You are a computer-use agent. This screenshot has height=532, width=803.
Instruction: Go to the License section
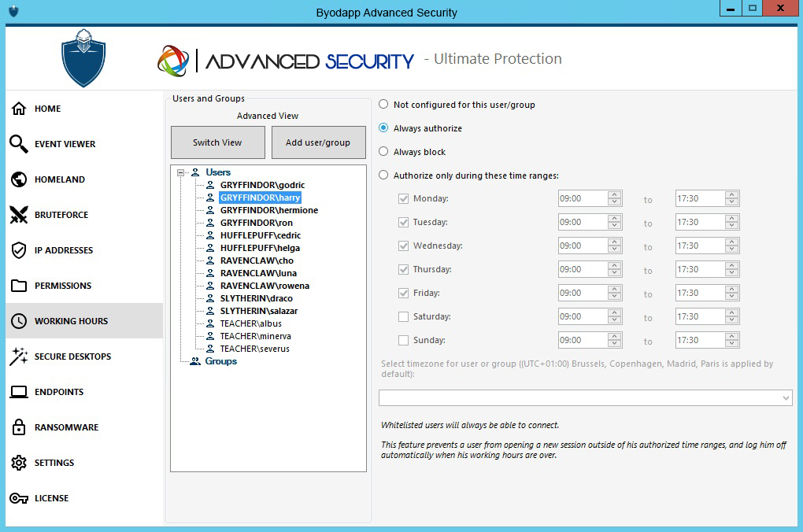(84, 498)
